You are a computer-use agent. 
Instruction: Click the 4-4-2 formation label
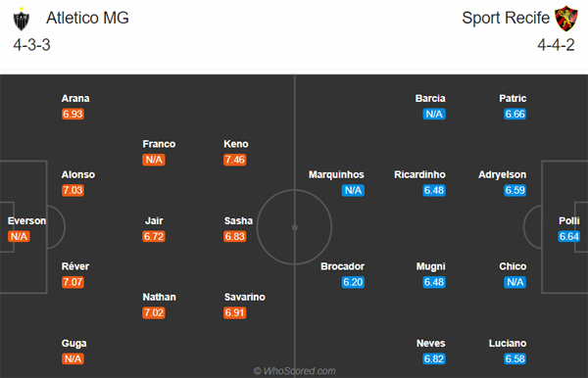(556, 45)
